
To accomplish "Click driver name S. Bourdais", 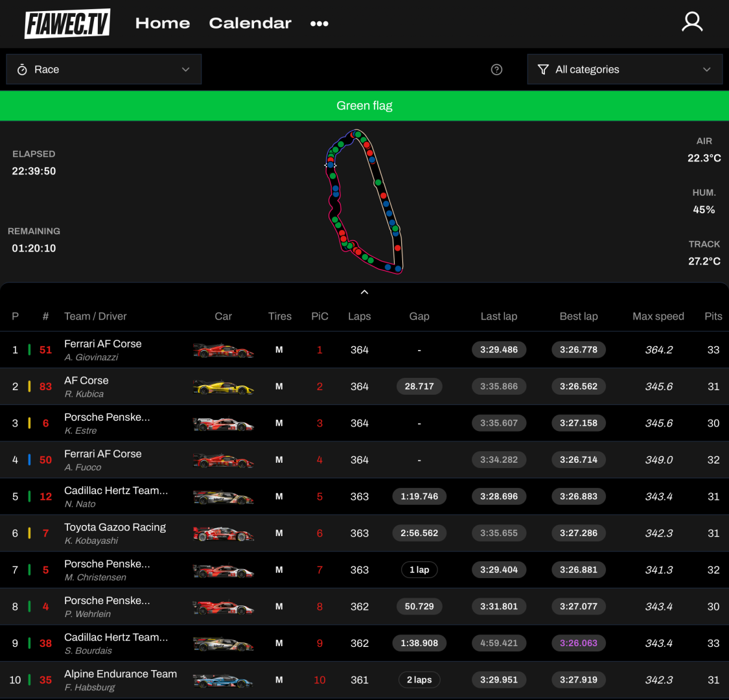I will (x=88, y=651).
